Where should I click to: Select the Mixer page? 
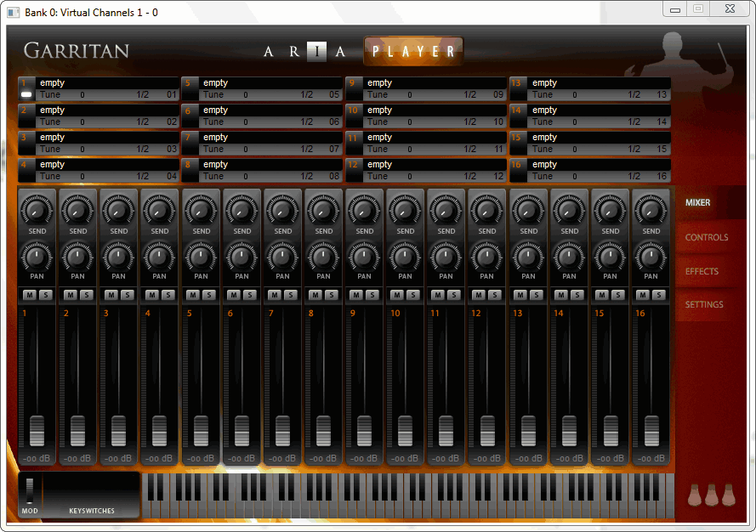(697, 203)
